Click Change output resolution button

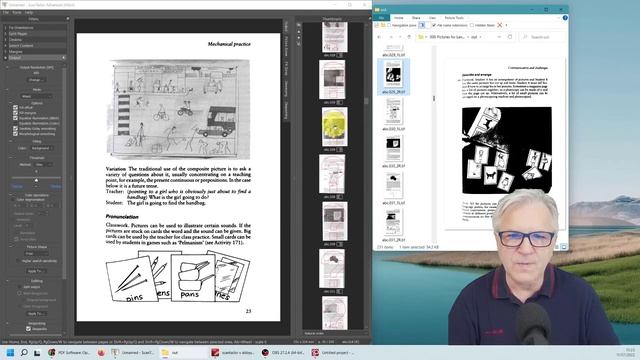tap(36, 80)
